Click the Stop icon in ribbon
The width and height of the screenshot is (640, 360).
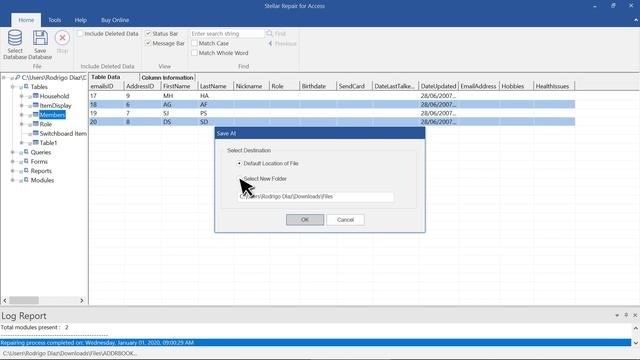tap(62, 38)
